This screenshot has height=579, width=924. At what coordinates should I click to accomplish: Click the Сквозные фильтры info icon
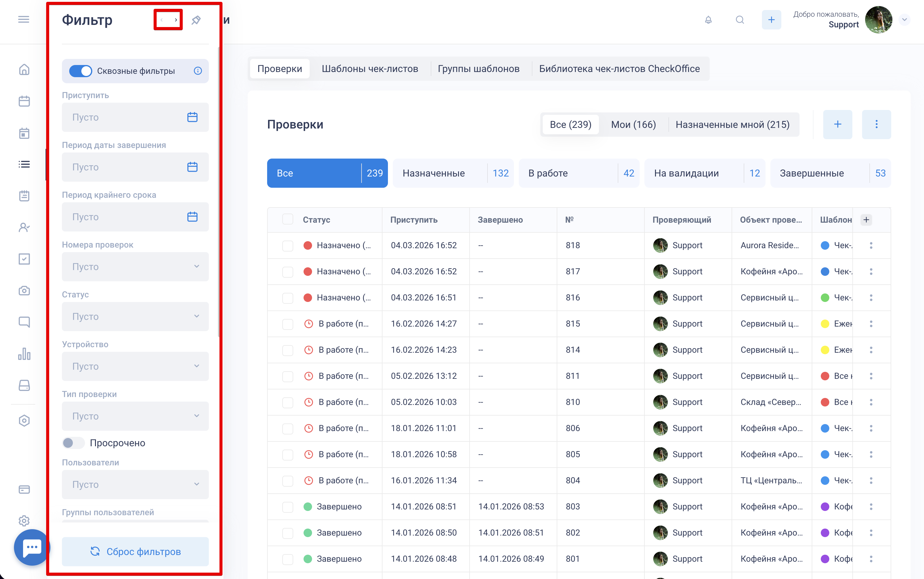[x=198, y=71]
